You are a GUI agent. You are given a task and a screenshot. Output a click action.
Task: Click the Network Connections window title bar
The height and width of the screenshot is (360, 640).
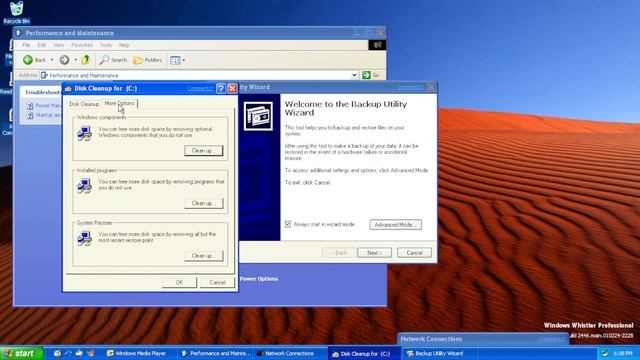pos(483,339)
